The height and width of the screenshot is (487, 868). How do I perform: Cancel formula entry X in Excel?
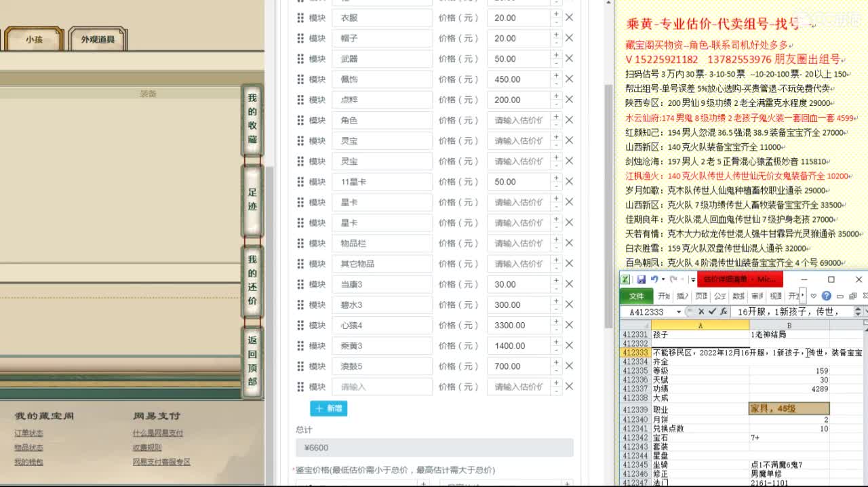tap(701, 311)
